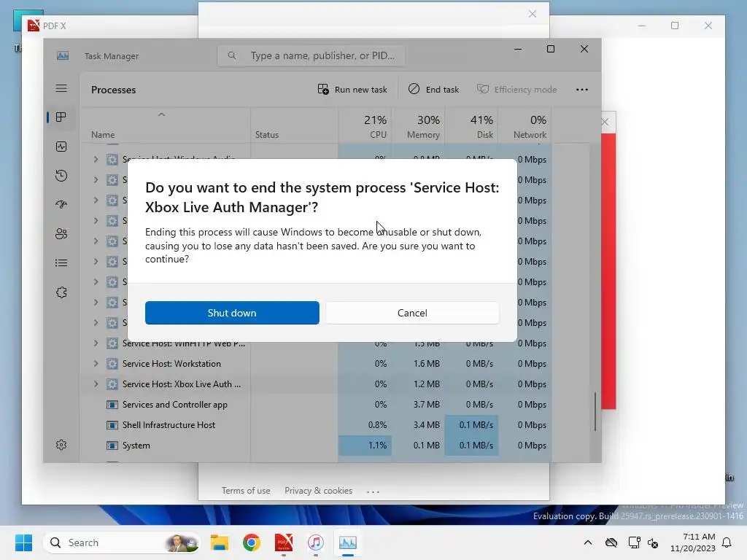Click icon of Shell Infrastructure Host

(112, 425)
